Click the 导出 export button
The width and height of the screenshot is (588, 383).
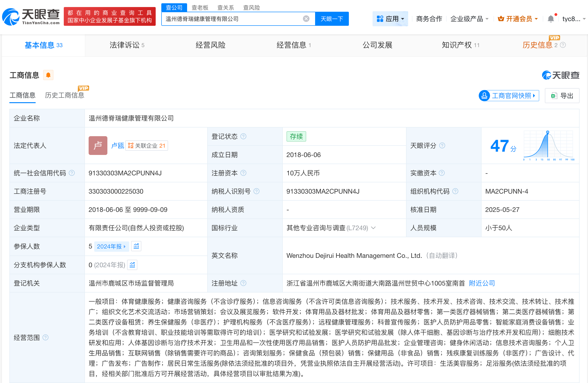(x=562, y=96)
